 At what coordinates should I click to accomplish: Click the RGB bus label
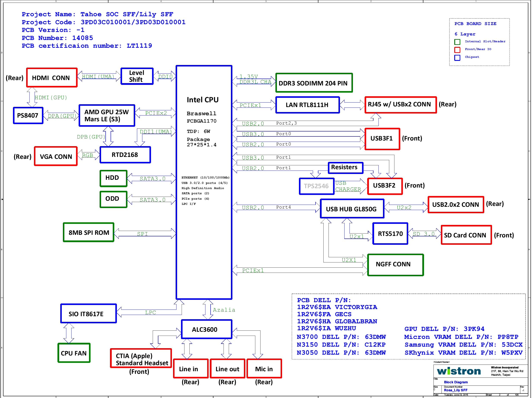click(x=87, y=155)
